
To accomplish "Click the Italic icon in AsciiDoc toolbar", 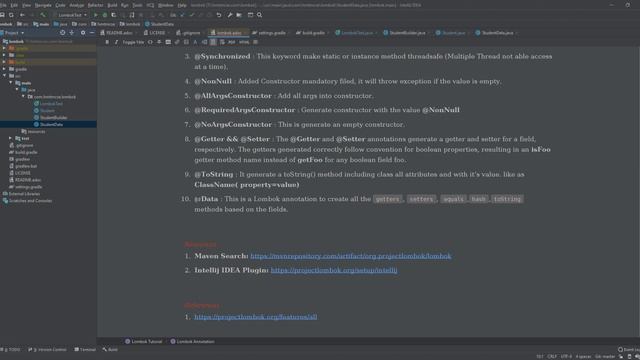I will tap(116, 42).
